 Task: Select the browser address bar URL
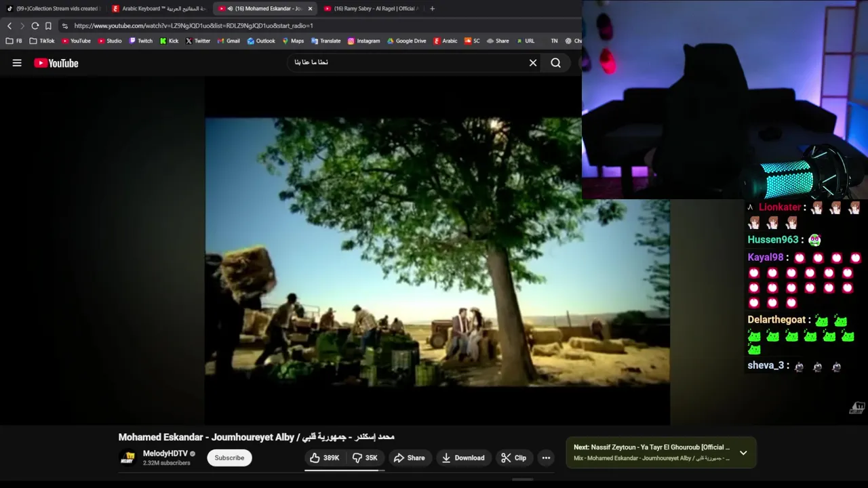tap(193, 26)
